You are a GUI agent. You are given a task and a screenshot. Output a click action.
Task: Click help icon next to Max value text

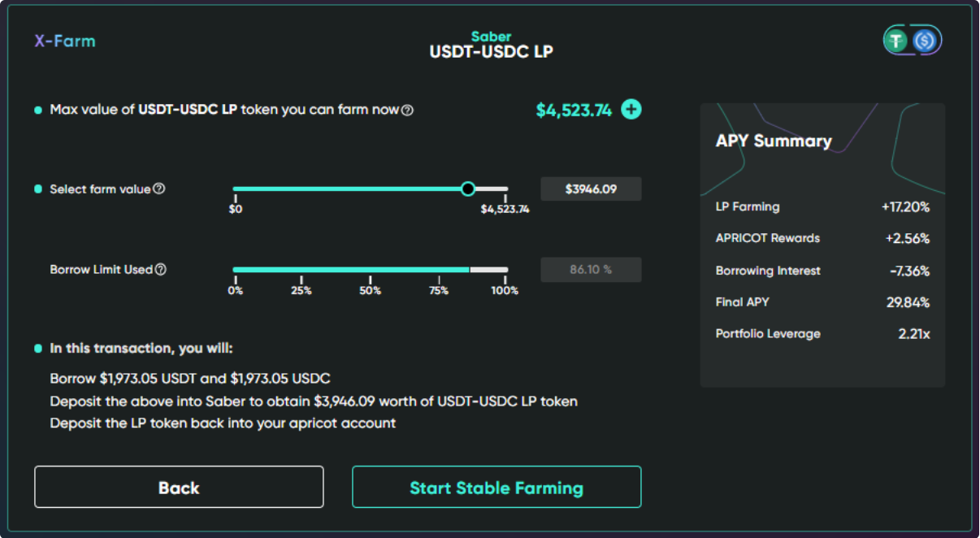[408, 111]
